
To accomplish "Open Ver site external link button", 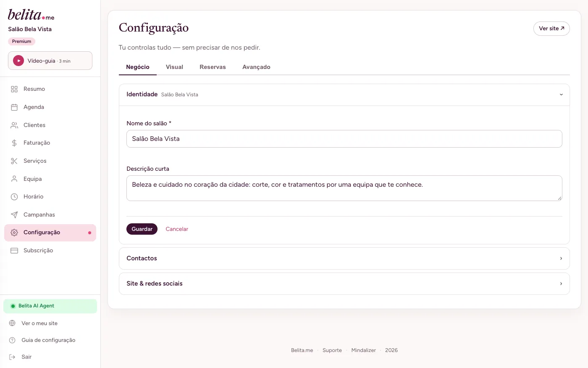I will pos(551,29).
